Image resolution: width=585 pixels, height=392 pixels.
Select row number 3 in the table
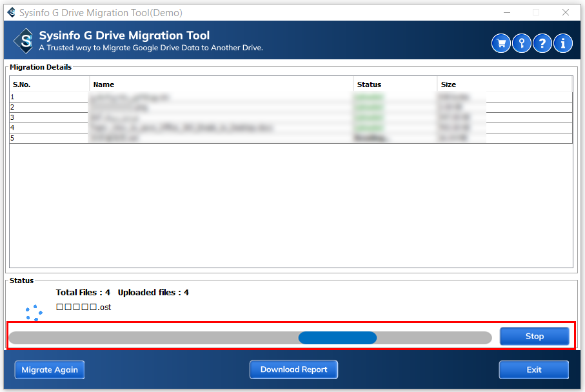pyautogui.click(x=291, y=117)
